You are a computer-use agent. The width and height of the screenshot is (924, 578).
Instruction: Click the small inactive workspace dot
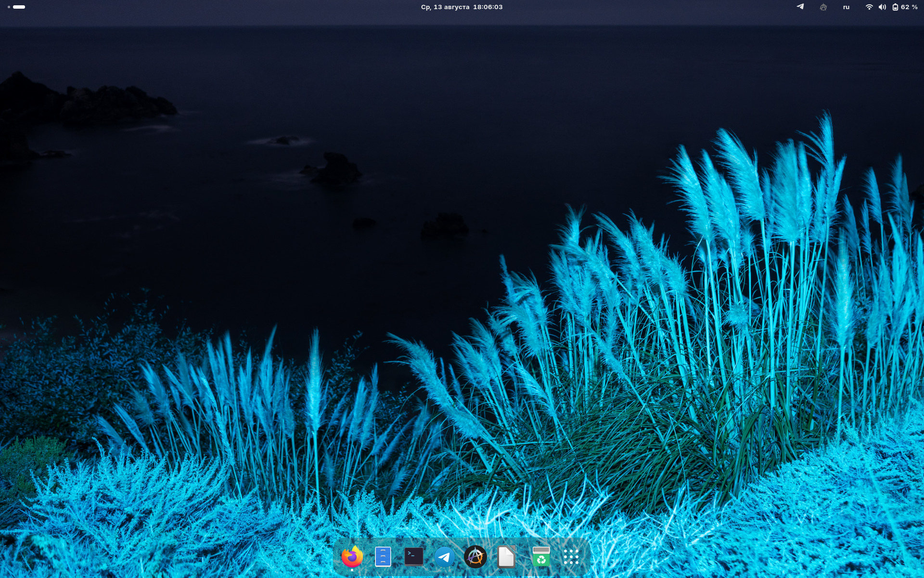pos(9,7)
